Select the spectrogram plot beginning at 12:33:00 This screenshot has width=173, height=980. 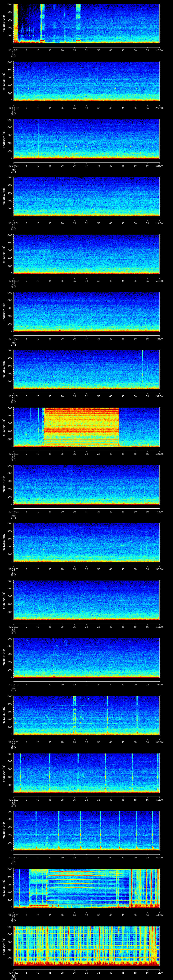(x=86, y=485)
